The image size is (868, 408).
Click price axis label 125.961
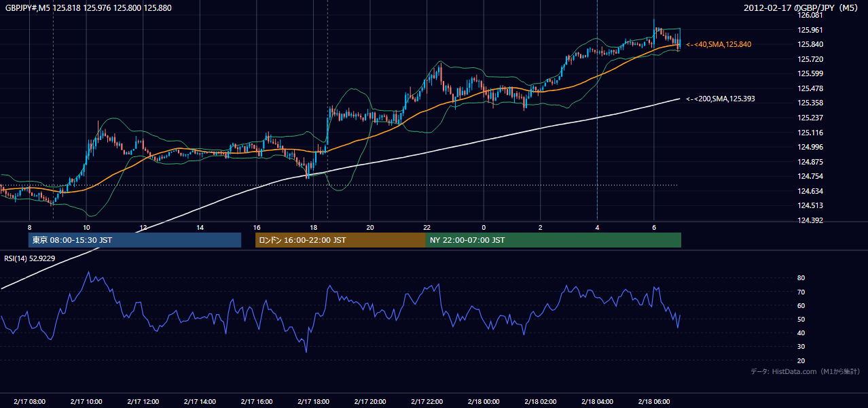pos(811,30)
